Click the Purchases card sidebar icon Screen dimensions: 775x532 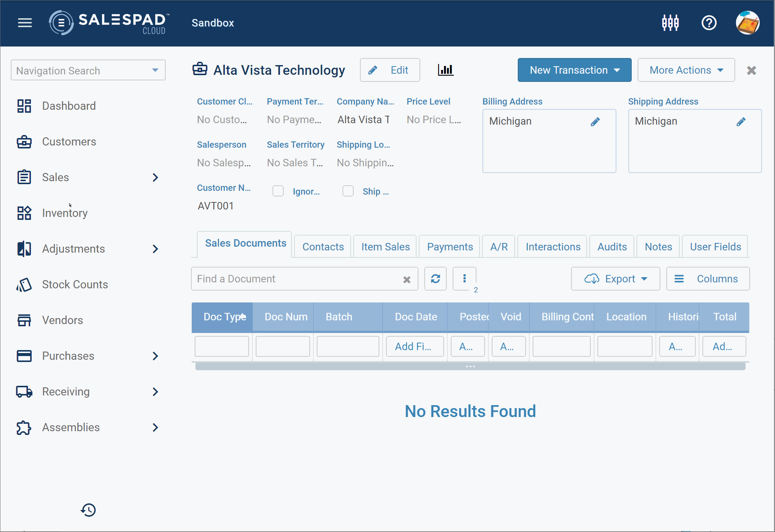[24, 356]
